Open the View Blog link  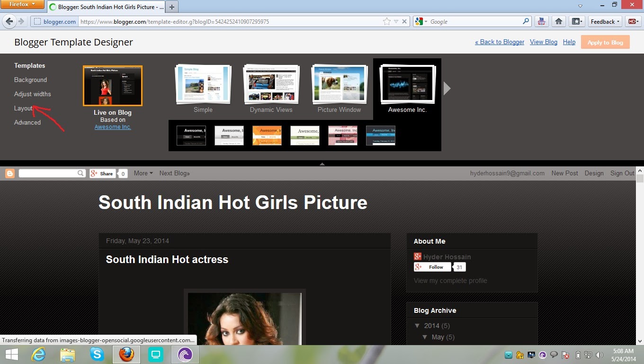click(544, 42)
